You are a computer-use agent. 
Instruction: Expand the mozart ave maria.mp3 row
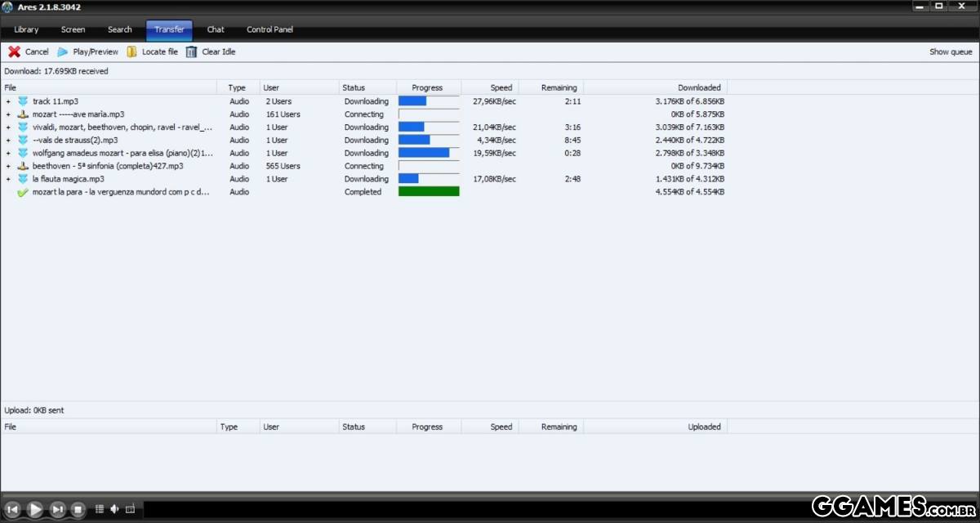click(x=8, y=114)
